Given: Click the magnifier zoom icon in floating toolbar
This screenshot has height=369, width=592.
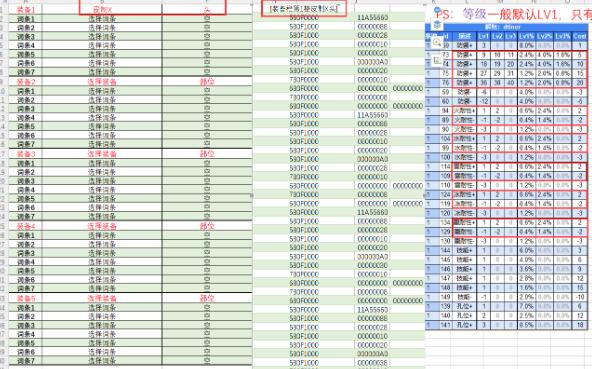Looking at the screenshot, I should [x=437, y=42].
